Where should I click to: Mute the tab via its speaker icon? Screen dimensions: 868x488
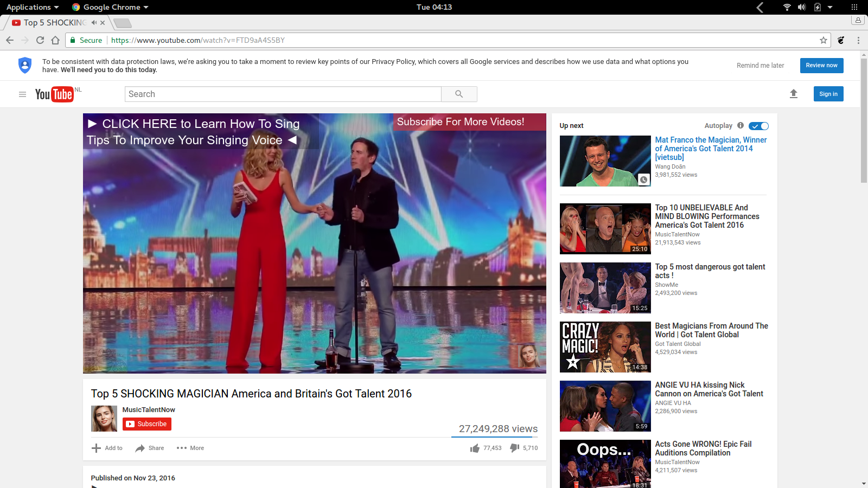coord(94,23)
